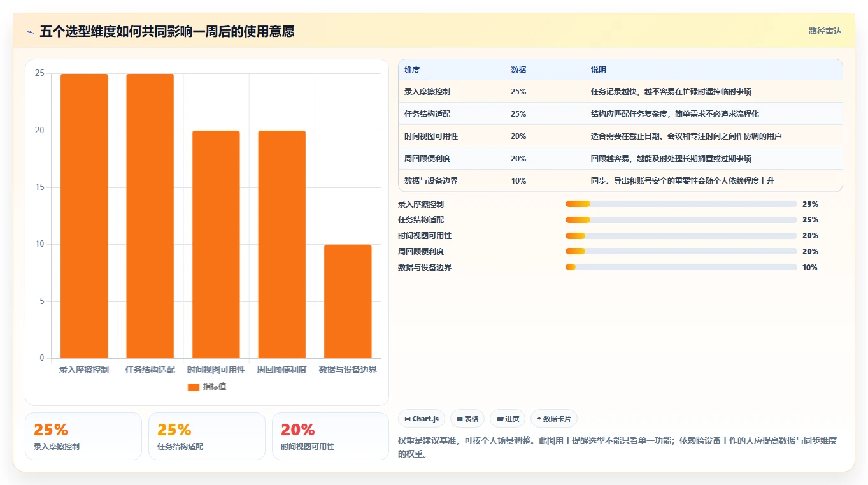
Task: Click the page title 五个选型维度…使用意愿
Action: point(167,32)
